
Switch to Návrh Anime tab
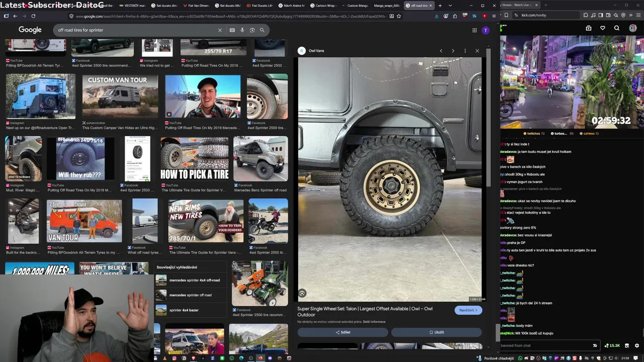[x=292, y=6]
